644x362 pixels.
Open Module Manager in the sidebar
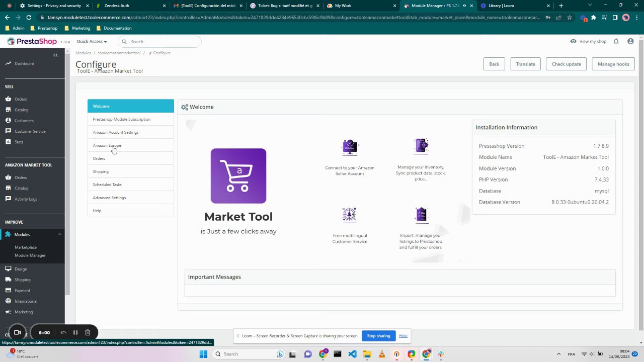(x=30, y=255)
